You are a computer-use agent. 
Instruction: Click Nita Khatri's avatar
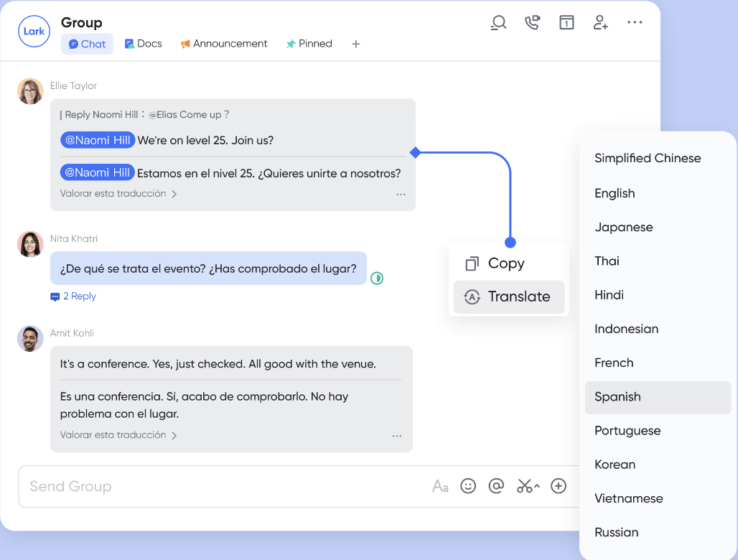coord(31,244)
